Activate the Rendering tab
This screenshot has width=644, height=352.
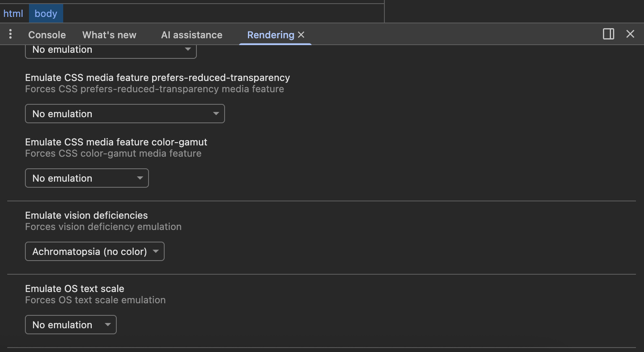[x=270, y=35]
